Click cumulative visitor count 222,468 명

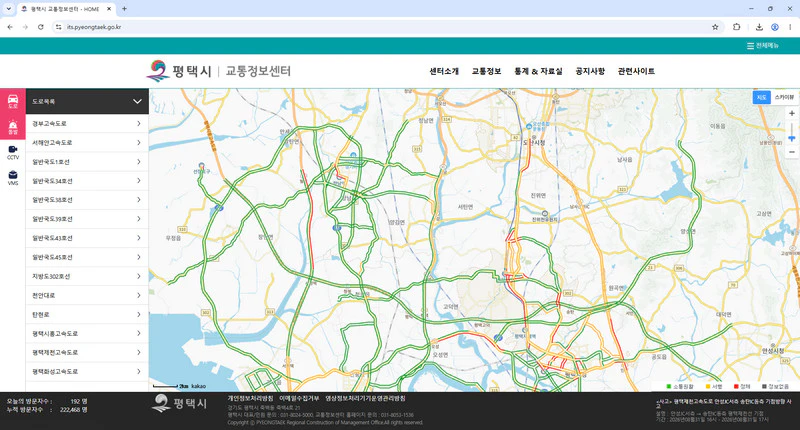pyautogui.click(x=73, y=410)
